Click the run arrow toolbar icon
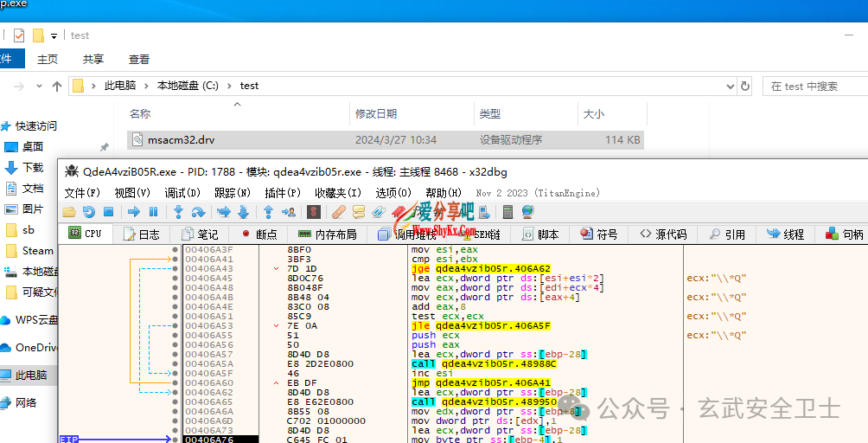The width and height of the screenshot is (868, 443). click(133, 212)
